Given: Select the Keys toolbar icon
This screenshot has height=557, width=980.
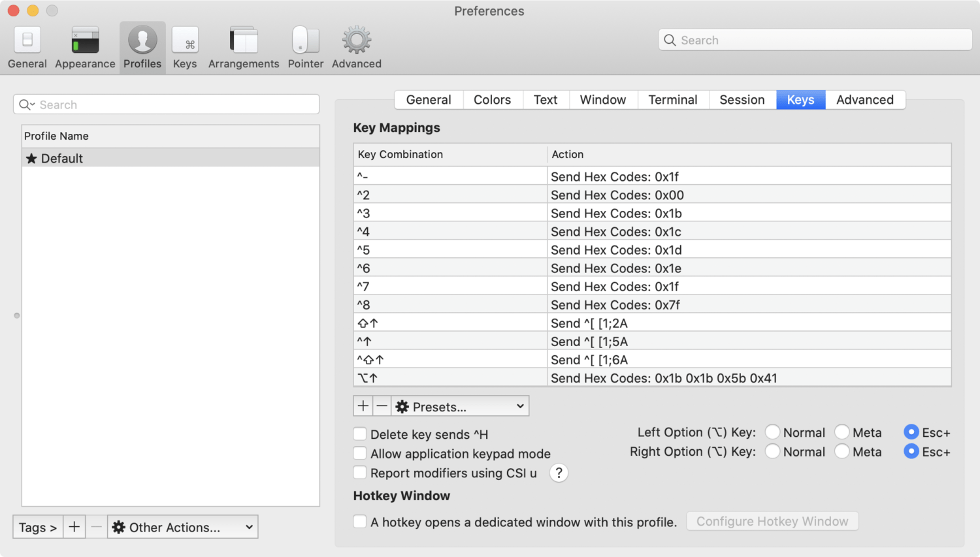Looking at the screenshot, I should (x=185, y=40).
